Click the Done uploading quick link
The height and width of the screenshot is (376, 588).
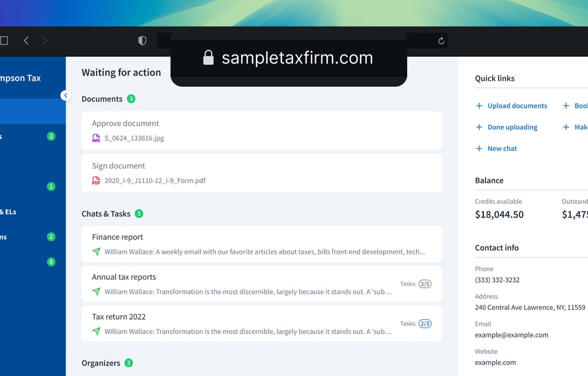pos(512,127)
